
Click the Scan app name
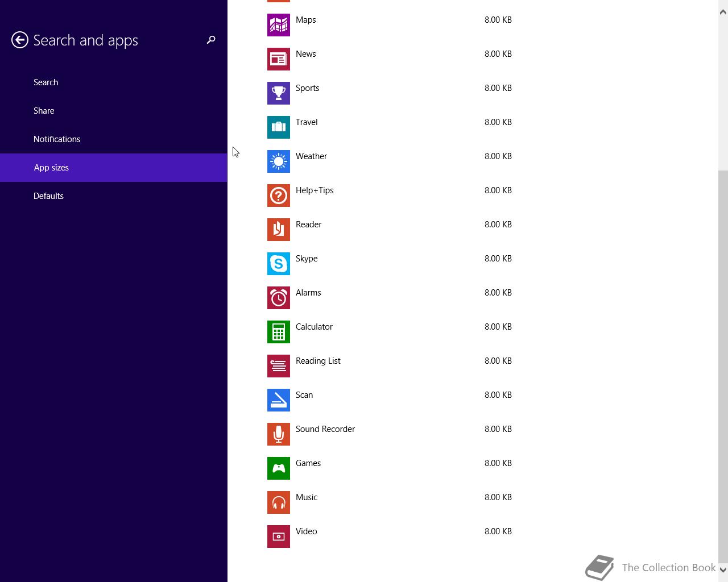click(304, 395)
